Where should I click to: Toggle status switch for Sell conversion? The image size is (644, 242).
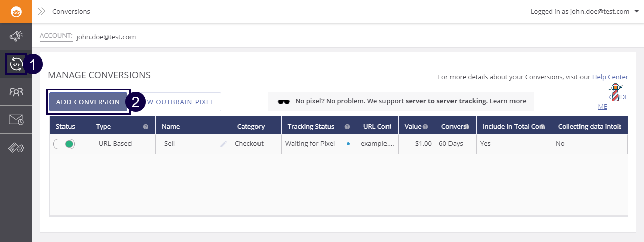[64, 144]
